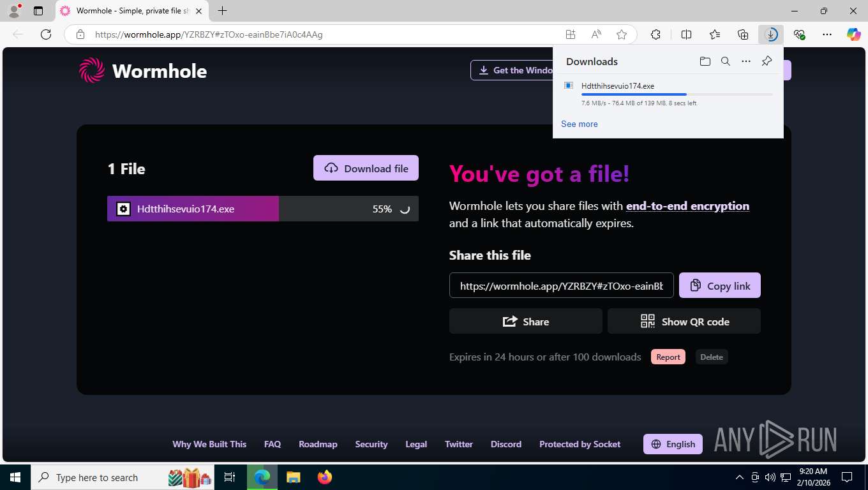The image size is (868, 490).
Task: Click the download progress bar in Downloads panel
Action: [677, 94]
